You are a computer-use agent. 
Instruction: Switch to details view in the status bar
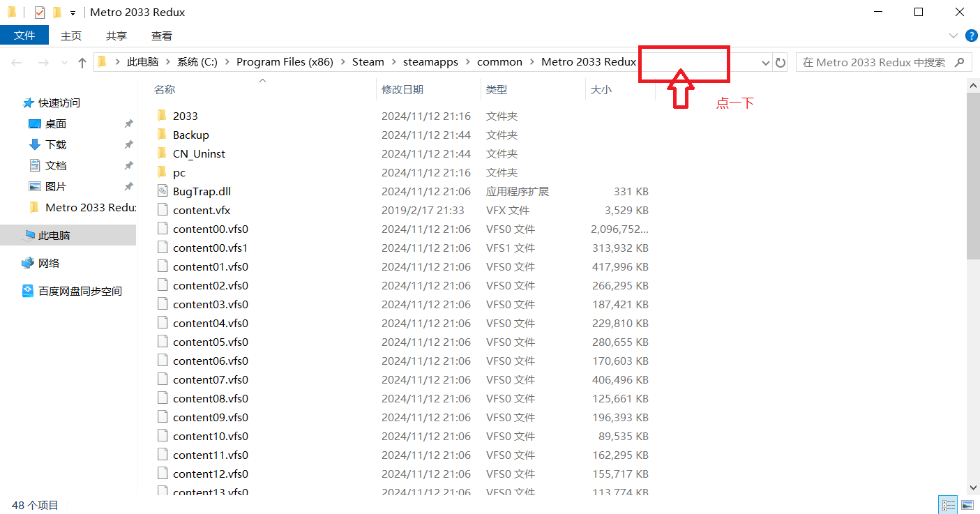pyautogui.click(x=949, y=505)
